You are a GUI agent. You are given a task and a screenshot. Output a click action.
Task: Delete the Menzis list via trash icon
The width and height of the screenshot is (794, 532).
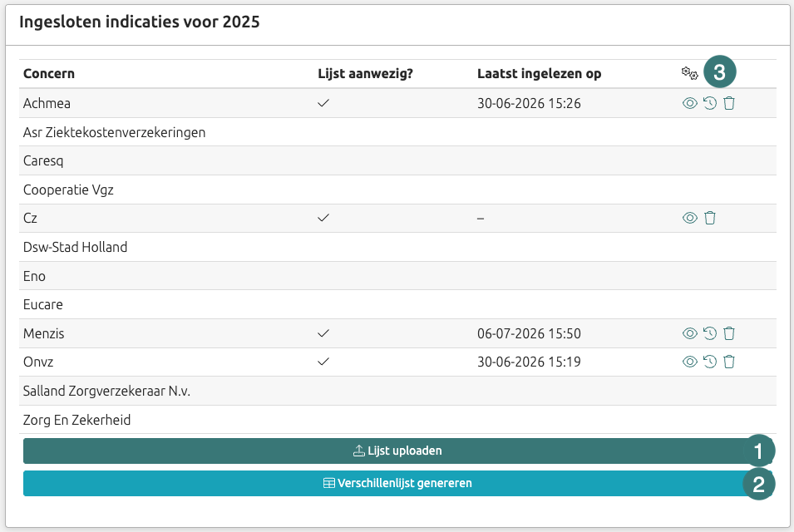[x=729, y=333]
